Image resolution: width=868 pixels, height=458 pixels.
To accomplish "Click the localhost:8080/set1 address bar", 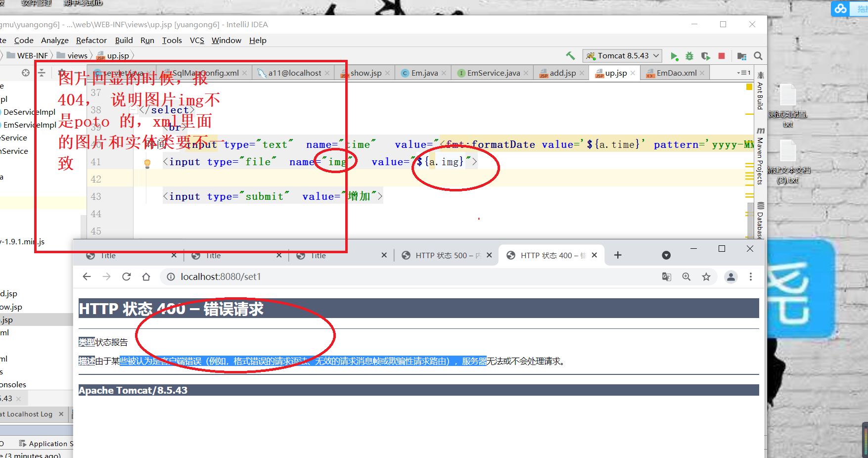I will click(x=411, y=277).
